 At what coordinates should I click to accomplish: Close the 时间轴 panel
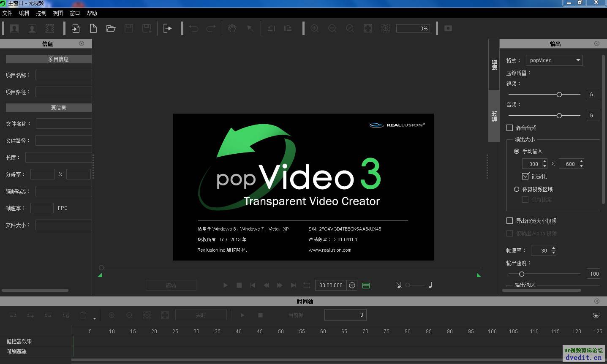coord(597,301)
